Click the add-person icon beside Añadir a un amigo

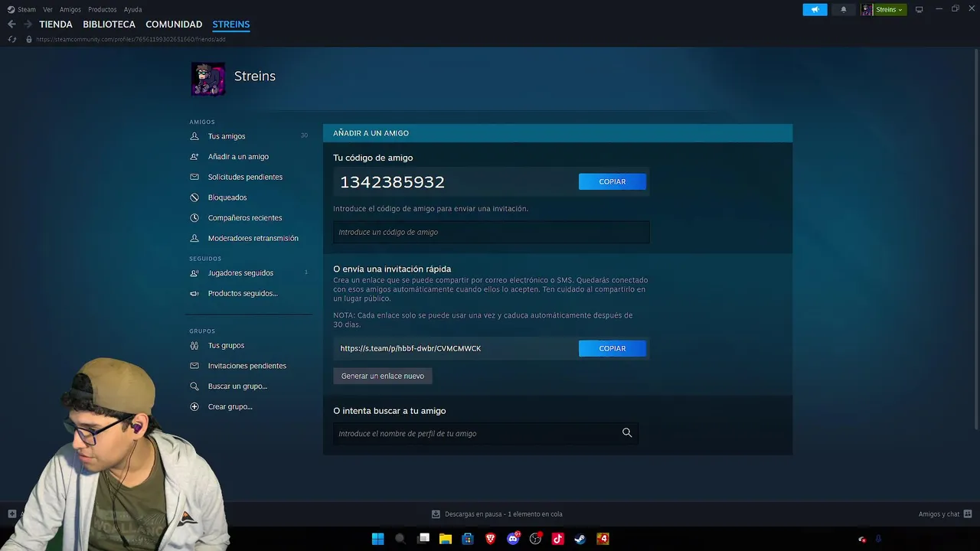(194, 156)
